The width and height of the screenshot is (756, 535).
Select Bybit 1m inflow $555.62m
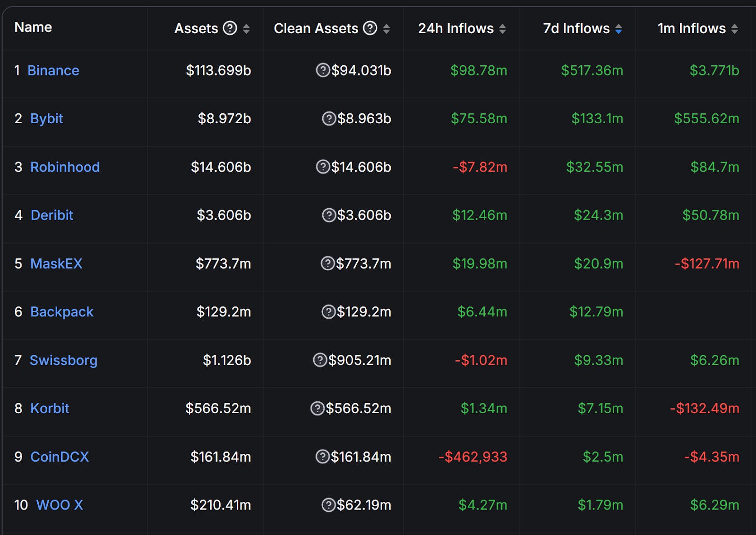pyautogui.click(x=707, y=119)
